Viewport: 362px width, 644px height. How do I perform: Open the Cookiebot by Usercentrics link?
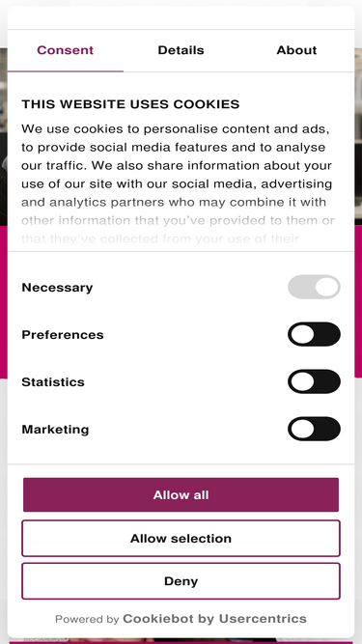point(214,619)
